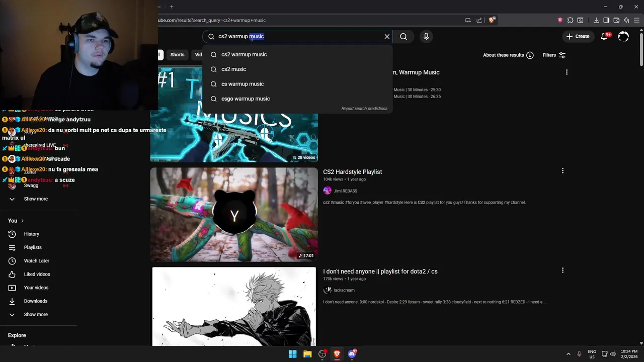Click About these results info icon
The image size is (644, 362).
pos(530,55)
